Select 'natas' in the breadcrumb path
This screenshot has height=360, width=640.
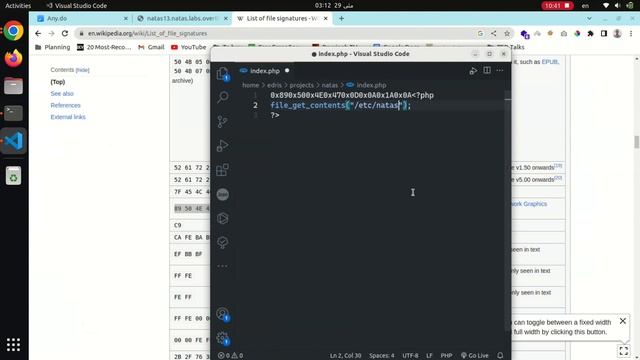click(330, 85)
